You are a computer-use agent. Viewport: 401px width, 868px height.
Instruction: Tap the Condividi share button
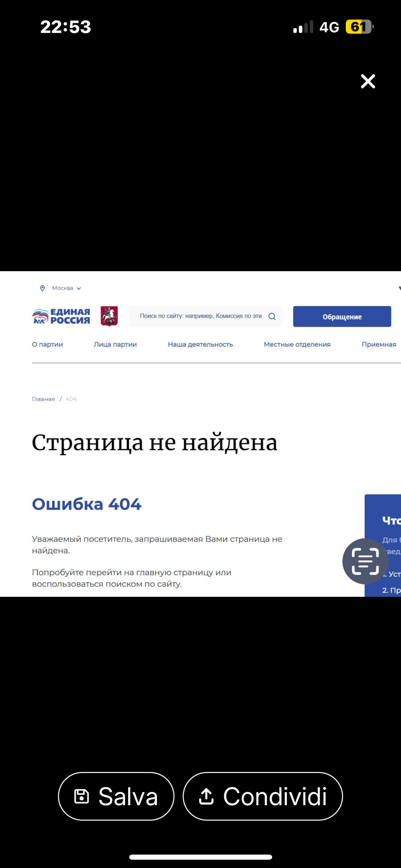click(263, 796)
